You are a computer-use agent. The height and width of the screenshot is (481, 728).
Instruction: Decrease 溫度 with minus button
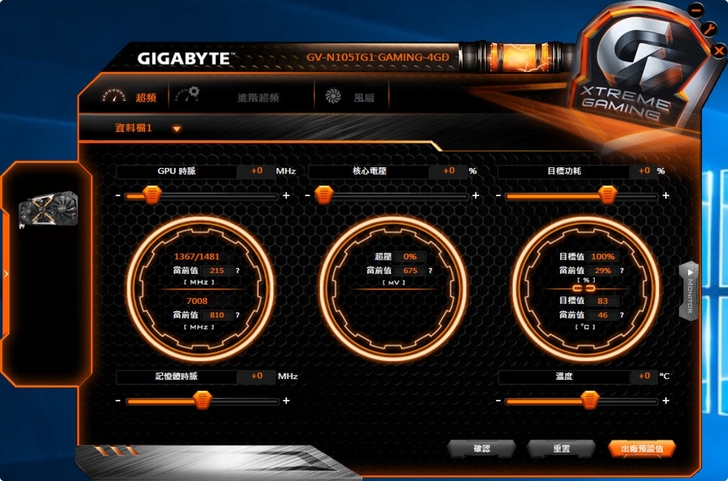[x=498, y=401]
